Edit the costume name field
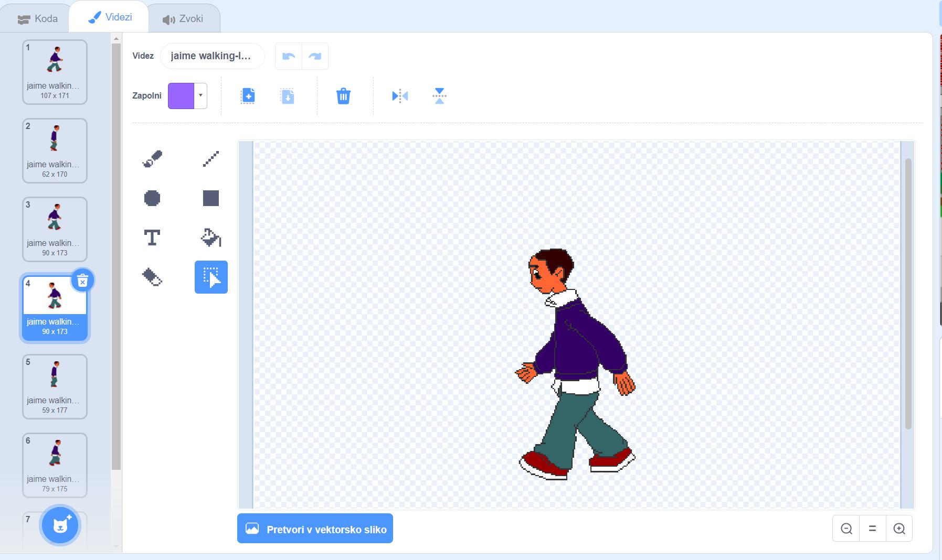942x560 pixels. (x=212, y=56)
